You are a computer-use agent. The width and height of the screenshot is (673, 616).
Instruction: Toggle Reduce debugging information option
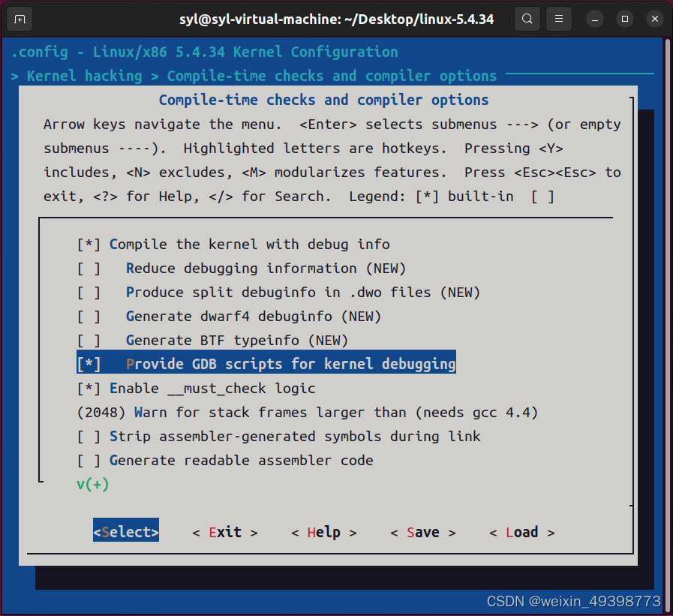242,269
